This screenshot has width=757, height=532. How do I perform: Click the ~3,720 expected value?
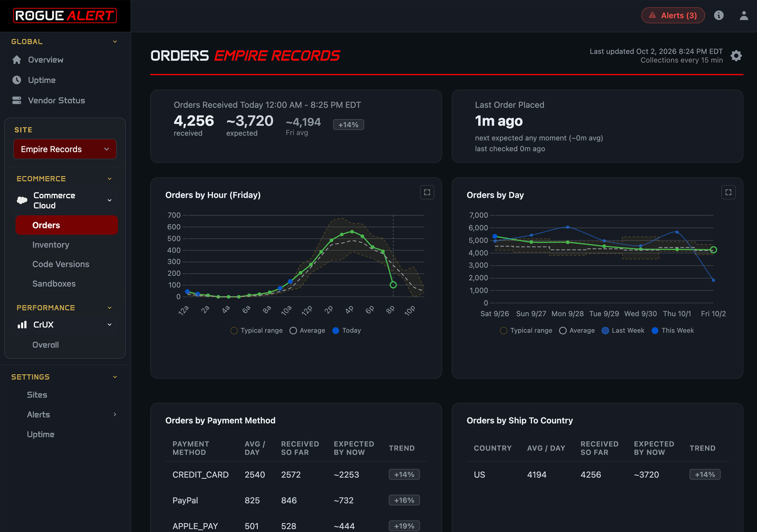point(250,121)
